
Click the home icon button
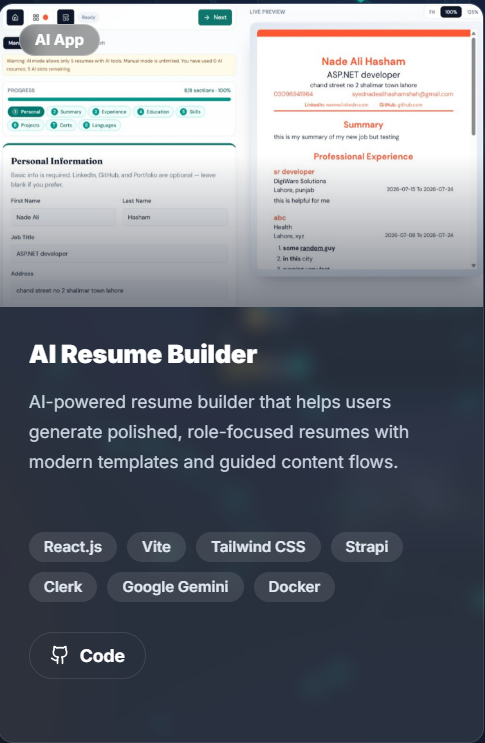(15, 18)
